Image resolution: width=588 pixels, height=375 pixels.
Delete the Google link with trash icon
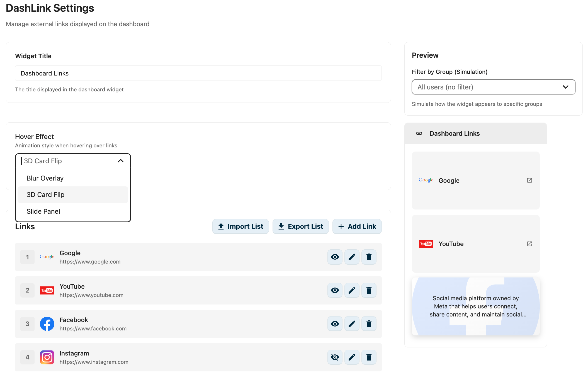[x=369, y=257]
